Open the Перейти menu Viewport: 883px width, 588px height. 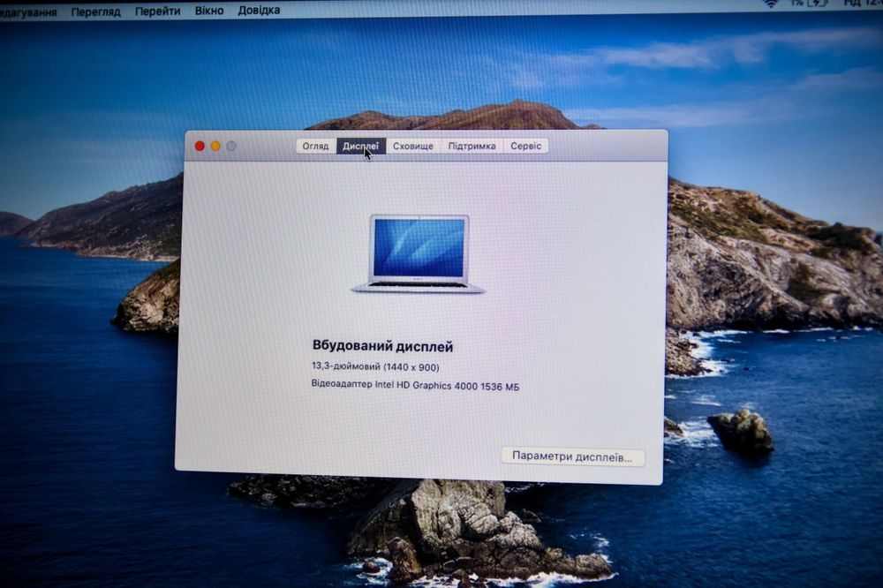158,11
